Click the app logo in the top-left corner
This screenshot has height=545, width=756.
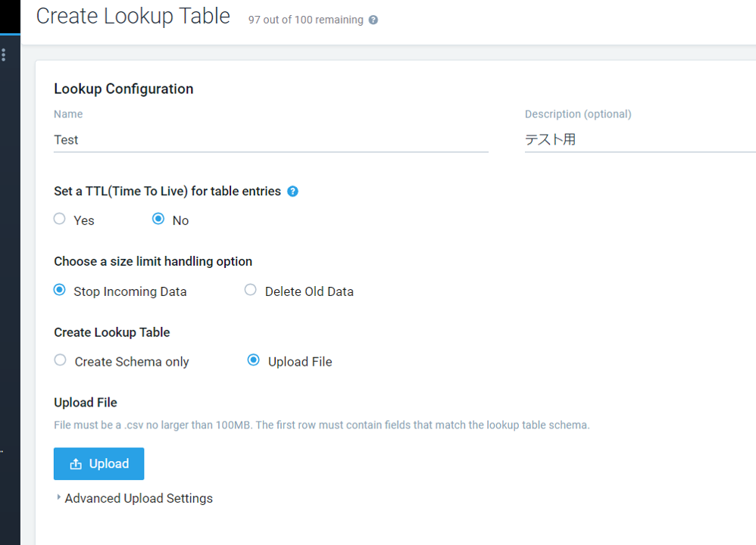(9, 17)
